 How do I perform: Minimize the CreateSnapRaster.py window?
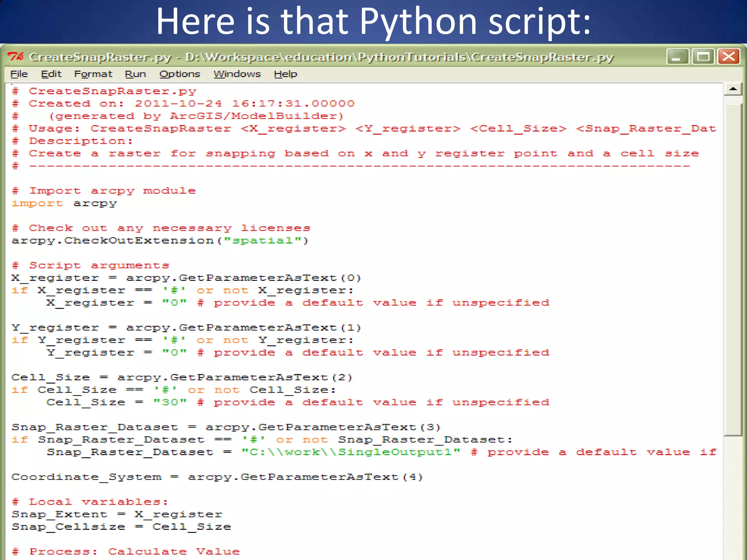(x=677, y=57)
